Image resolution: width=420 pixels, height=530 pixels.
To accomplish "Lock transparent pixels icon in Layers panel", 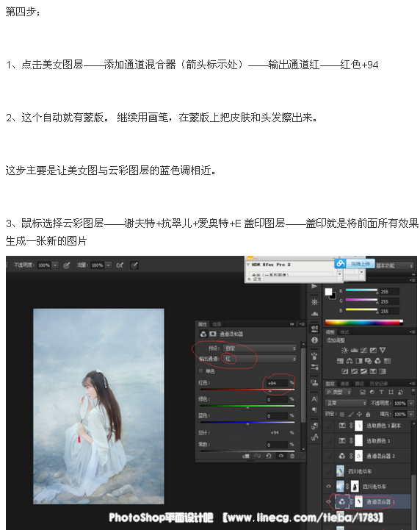I will 342,414.
